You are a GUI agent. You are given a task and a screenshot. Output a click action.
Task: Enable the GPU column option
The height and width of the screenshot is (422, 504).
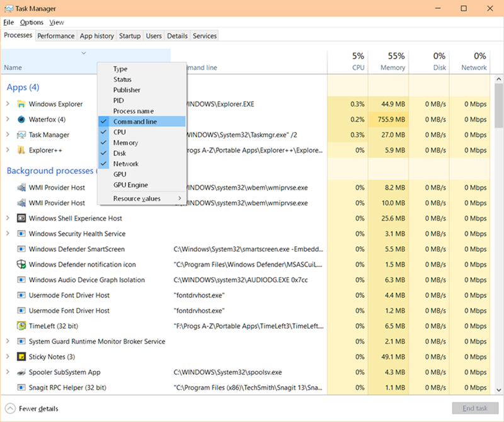click(142, 174)
